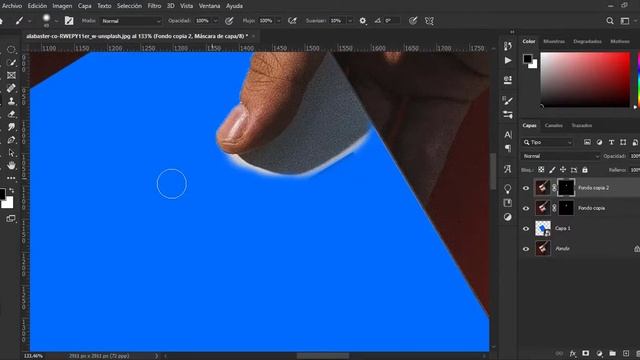Open the Selección menu
The image size is (640, 360).
pos(129,6)
